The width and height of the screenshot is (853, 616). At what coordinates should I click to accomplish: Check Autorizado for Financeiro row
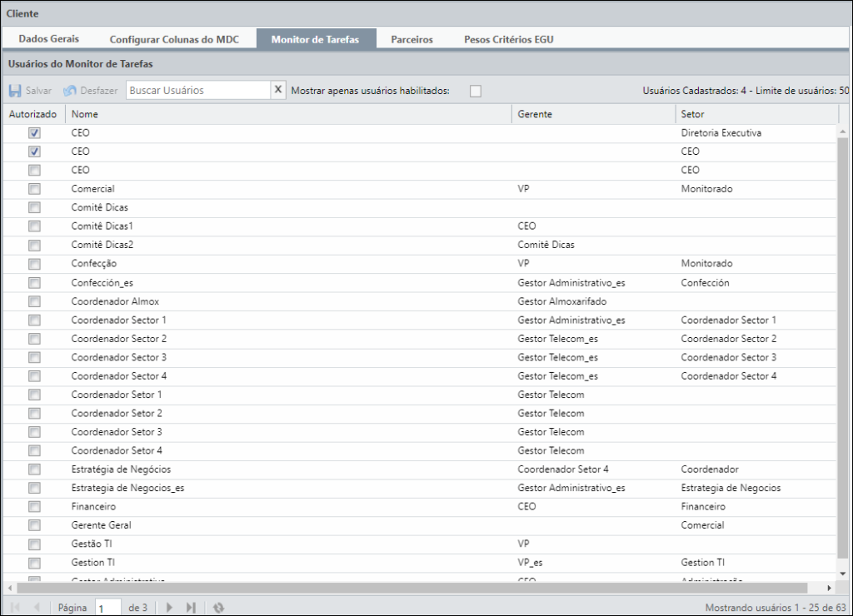34,507
